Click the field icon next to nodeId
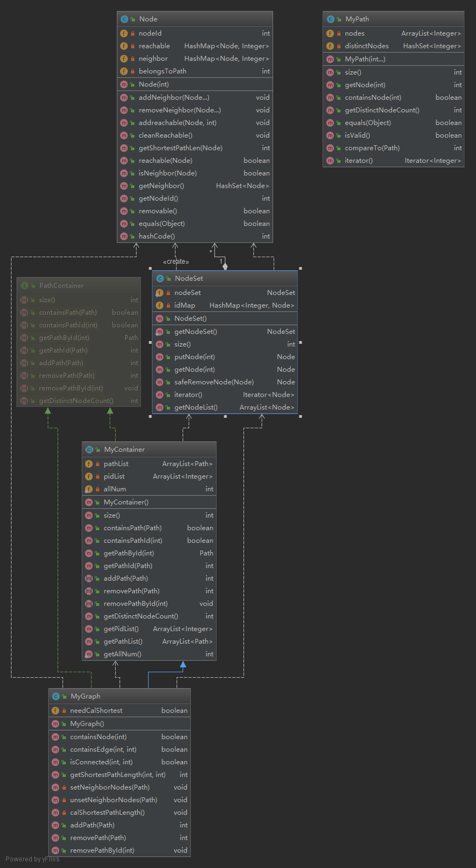This screenshot has width=476, height=868. [x=124, y=33]
